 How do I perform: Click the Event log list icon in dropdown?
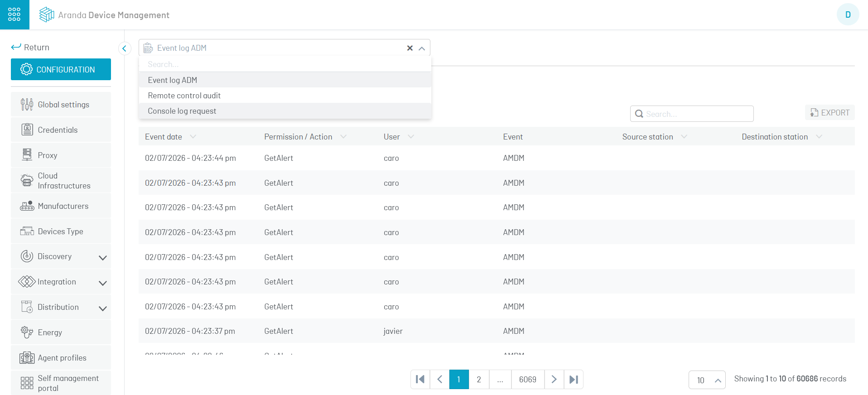point(148,48)
